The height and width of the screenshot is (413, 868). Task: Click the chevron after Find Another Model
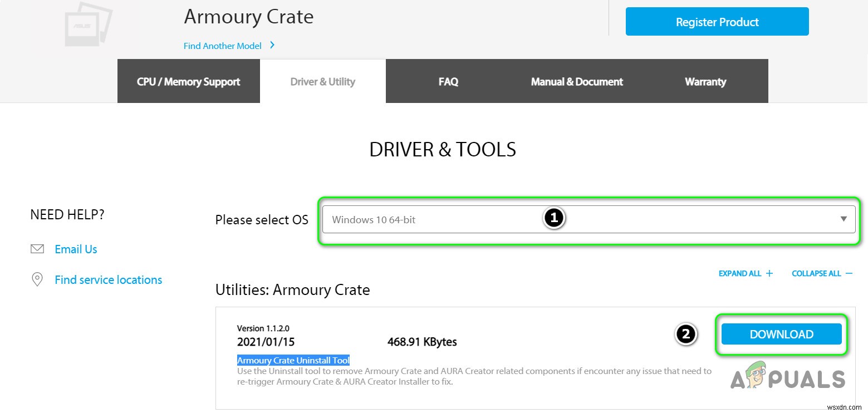click(x=272, y=45)
